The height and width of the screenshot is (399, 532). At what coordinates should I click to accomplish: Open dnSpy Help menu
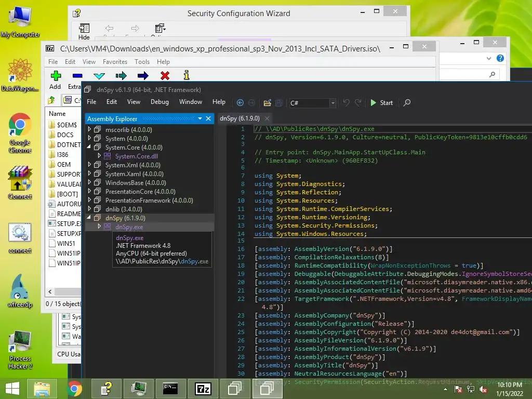click(x=219, y=102)
